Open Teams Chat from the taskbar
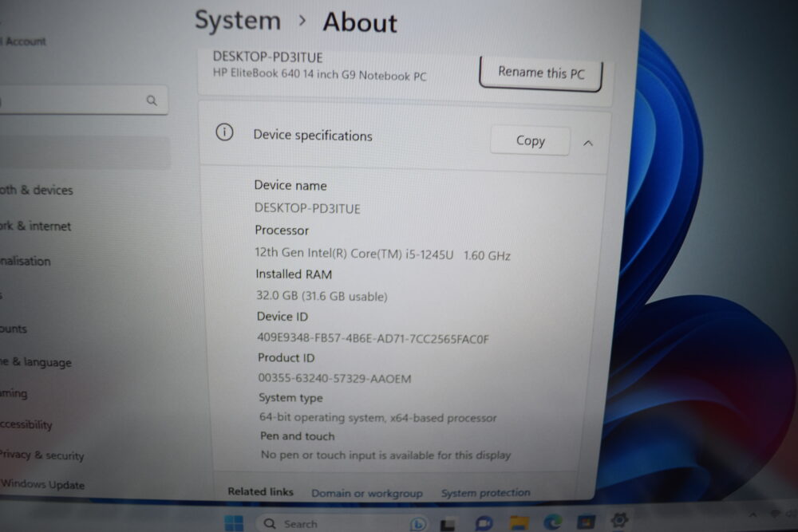Image resolution: width=798 pixels, height=532 pixels. [484, 523]
